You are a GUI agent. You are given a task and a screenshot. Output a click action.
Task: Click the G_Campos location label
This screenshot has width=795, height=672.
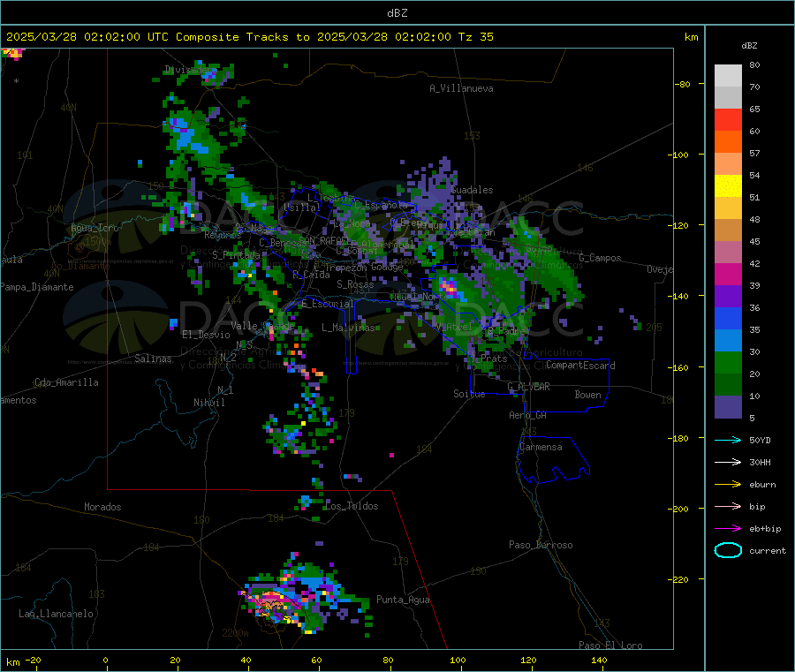(601, 258)
